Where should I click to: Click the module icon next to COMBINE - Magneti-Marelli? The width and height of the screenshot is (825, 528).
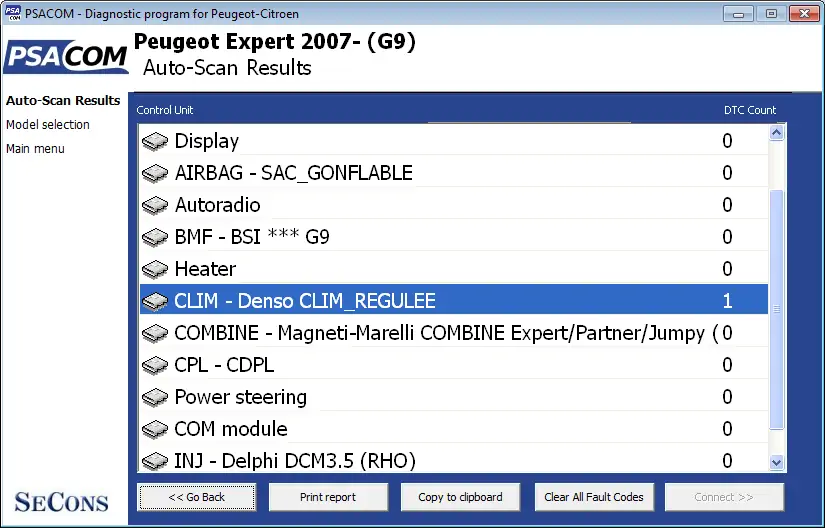(155, 333)
